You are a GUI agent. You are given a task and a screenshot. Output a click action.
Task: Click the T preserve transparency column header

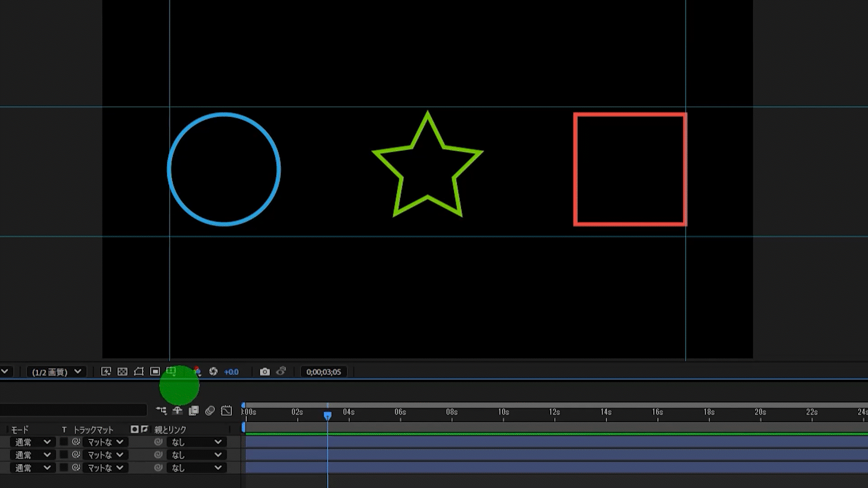pos(64,429)
